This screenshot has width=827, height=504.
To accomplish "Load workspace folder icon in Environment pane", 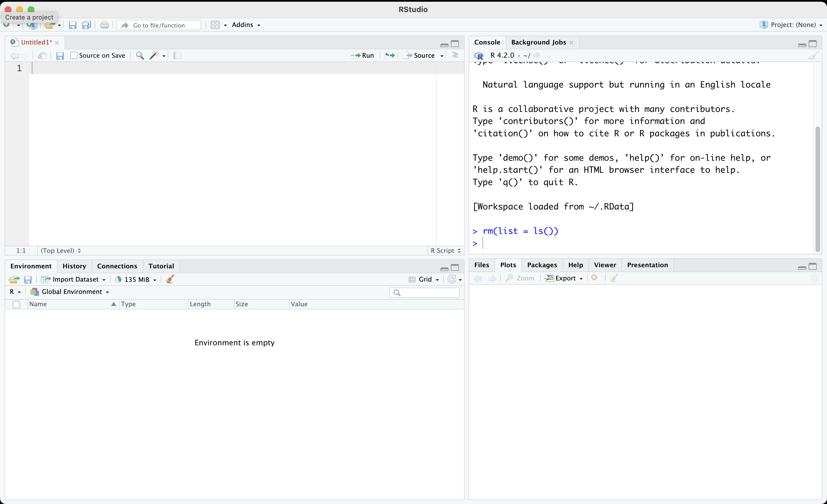I will coord(14,279).
